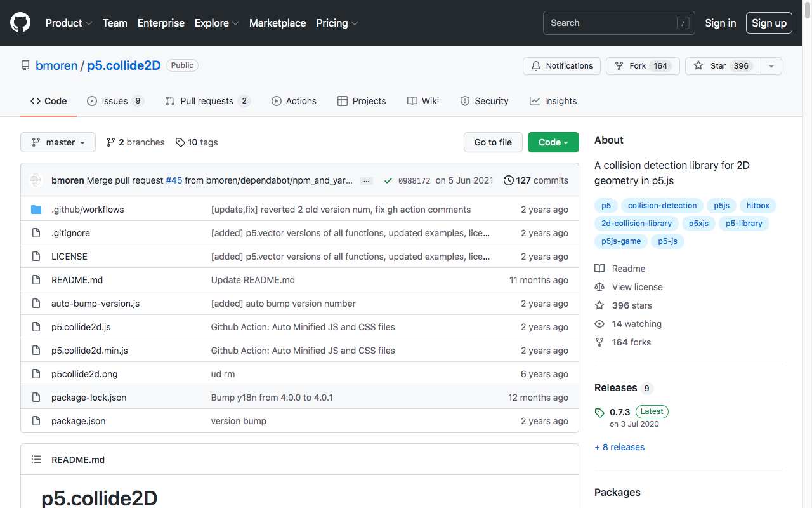Click the 2d-collision-library topic tag

[636, 224]
